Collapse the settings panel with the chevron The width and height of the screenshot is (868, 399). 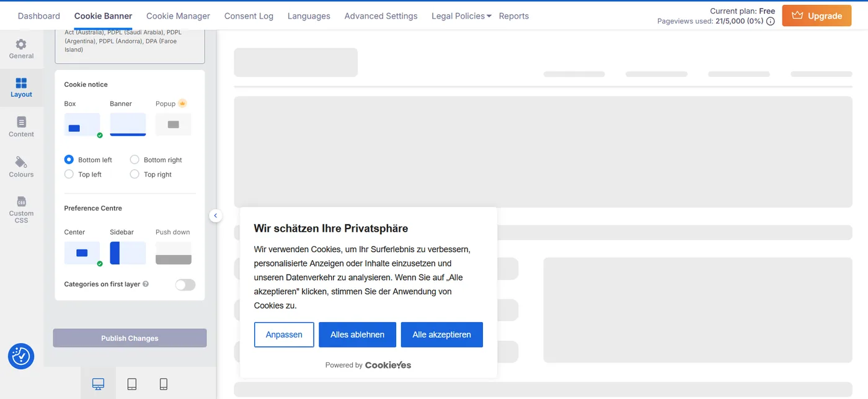(215, 216)
